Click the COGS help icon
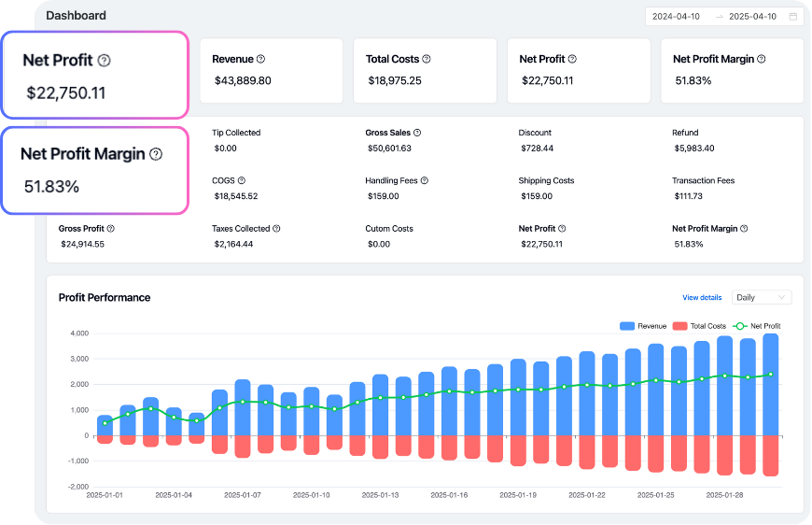The width and height of the screenshot is (812, 525). pos(241,180)
